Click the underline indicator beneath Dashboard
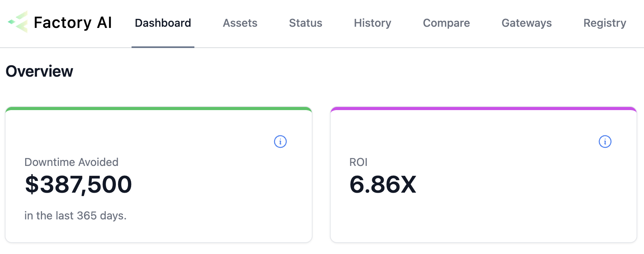 point(163,47)
